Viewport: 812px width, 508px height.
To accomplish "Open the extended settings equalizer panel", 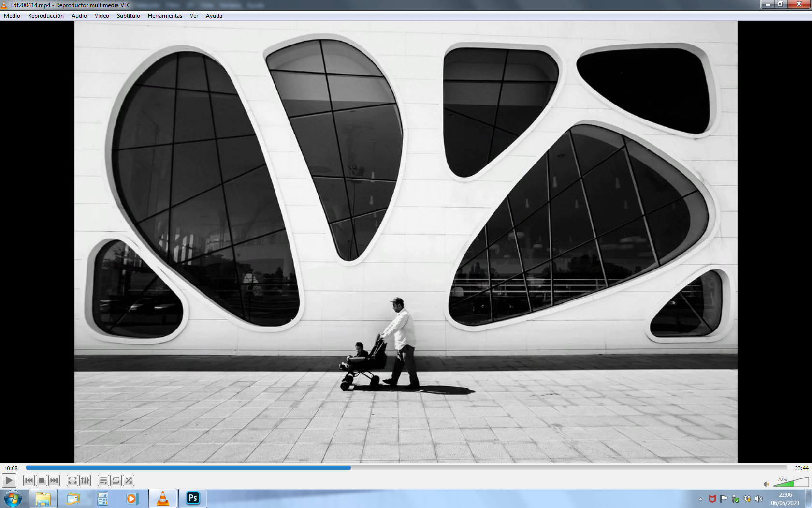I will pyautogui.click(x=85, y=480).
